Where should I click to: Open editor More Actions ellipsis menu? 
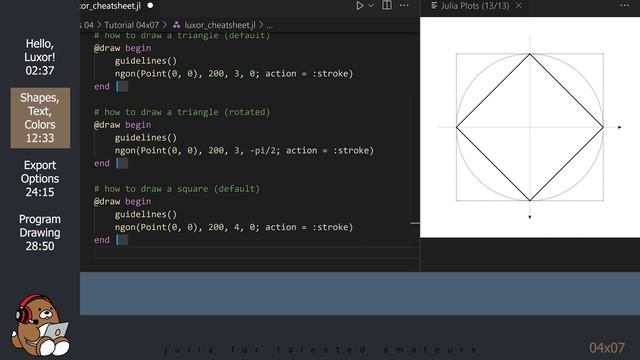coord(404,5)
